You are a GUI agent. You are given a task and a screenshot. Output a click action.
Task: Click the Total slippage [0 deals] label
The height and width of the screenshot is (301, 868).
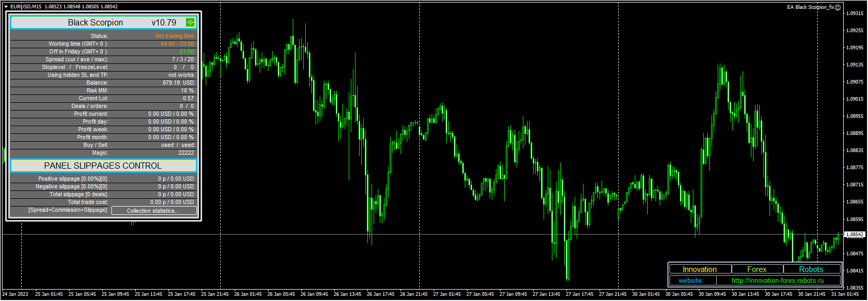point(79,195)
